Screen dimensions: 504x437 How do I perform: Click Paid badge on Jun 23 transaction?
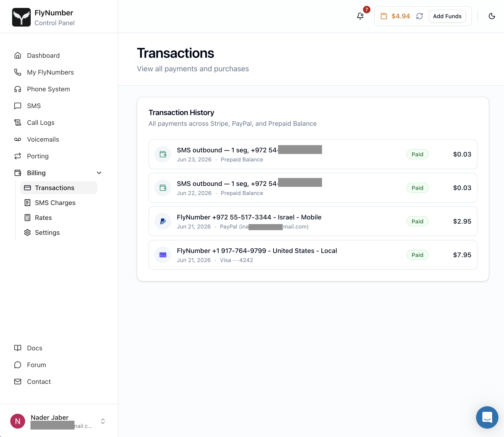(417, 154)
